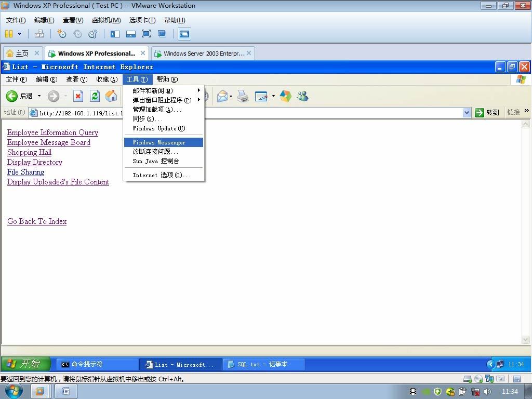
Task: Open Employee Message Board link
Action: coord(49,142)
